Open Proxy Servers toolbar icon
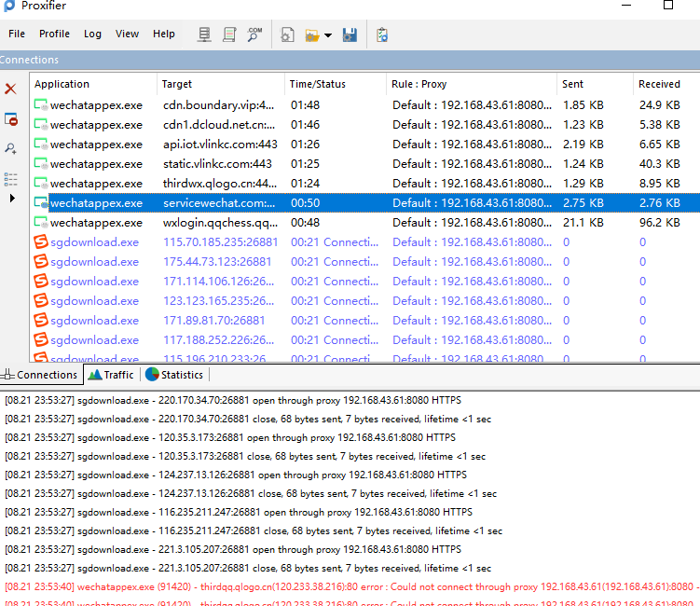This screenshot has width=700, height=606. pos(204,34)
